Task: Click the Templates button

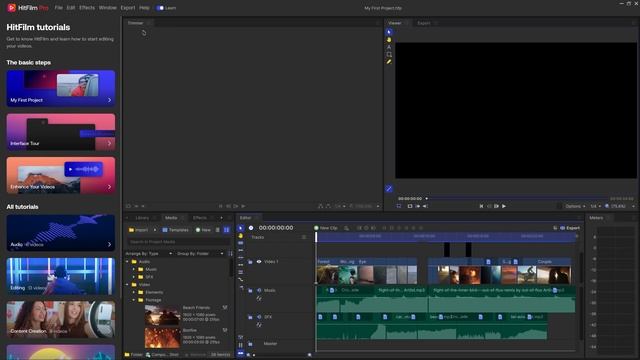Action: (x=176, y=230)
